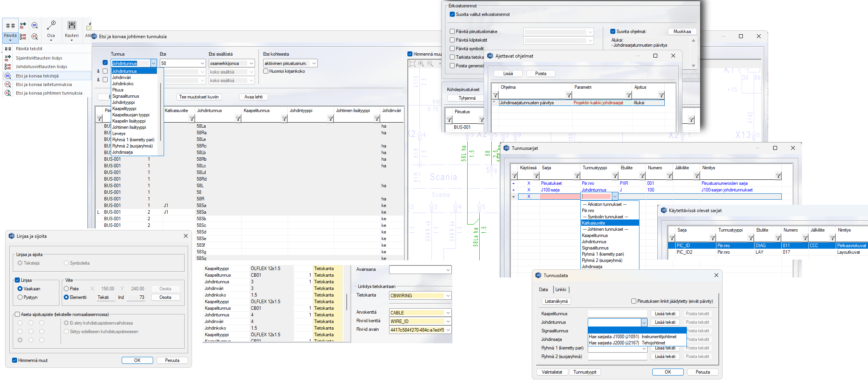868x381 pixels.
Task: Check the Huomioi kirjainkoko option
Action: tap(266, 71)
